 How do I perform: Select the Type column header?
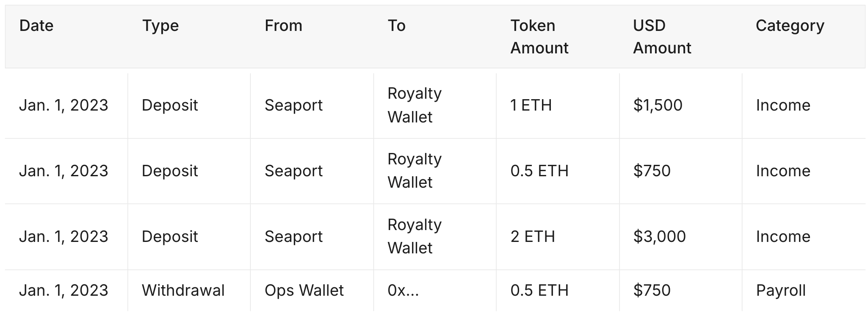click(160, 26)
